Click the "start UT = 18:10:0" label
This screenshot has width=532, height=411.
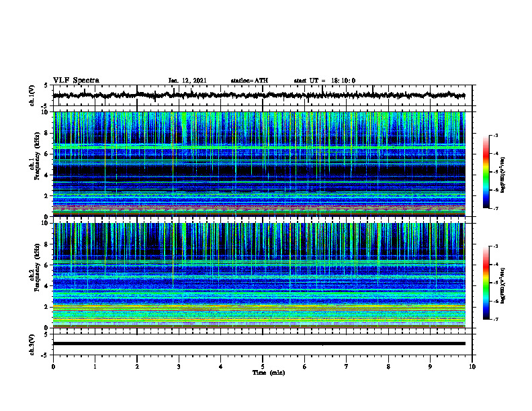coord(324,81)
